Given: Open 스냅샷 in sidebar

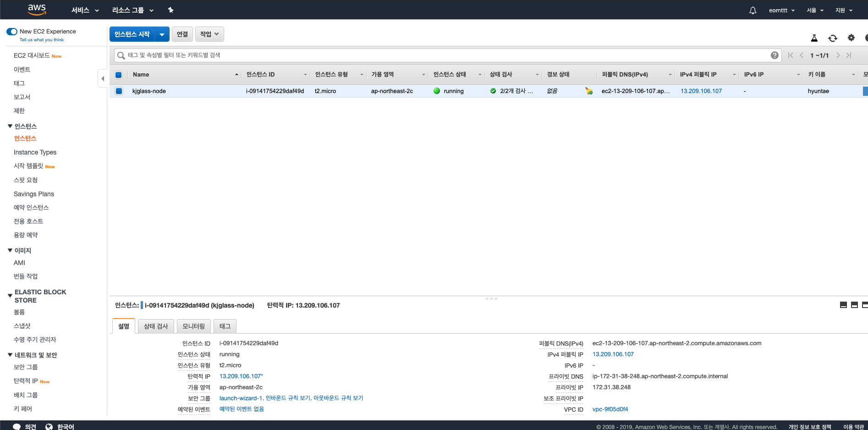Looking at the screenshot, I should 22,326.
